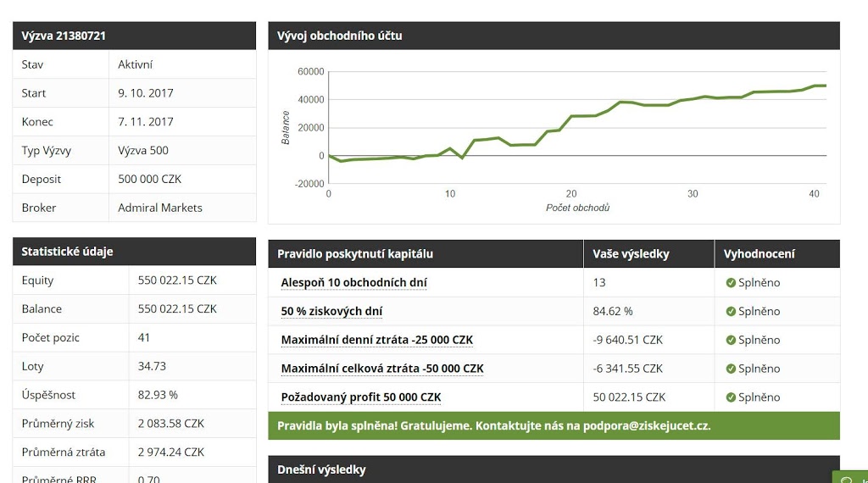Click the 'Vaše výsledky' column header
The height and width of the screenshot is (483, 868).
(x=631, y=254)
